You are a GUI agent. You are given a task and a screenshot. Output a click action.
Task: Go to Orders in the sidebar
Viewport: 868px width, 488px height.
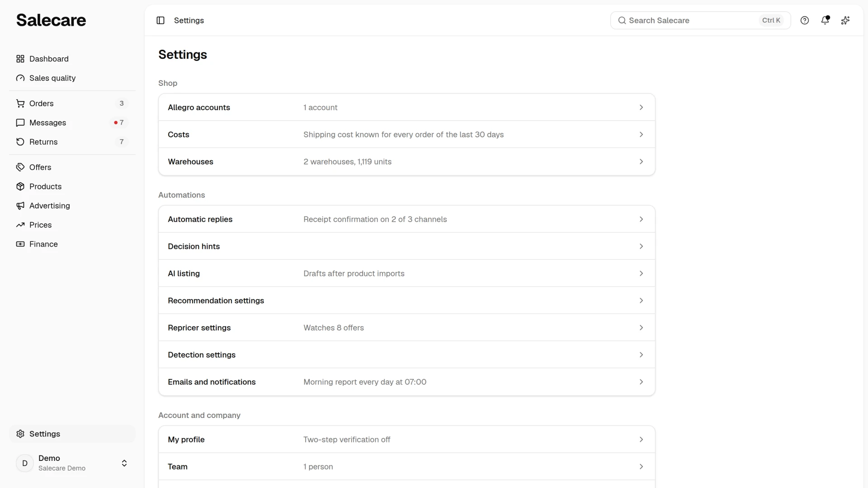pos(72,103)
